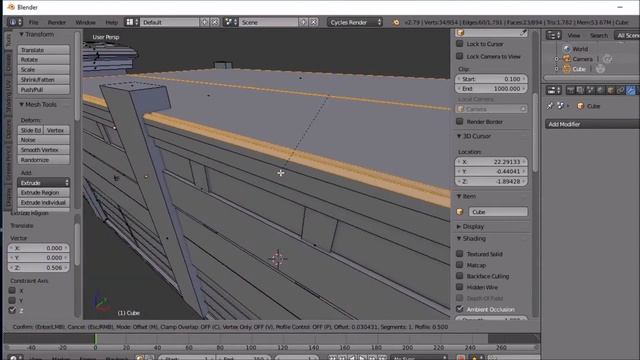Image resolution: width=640 pixels, height=360 pixels.
Task: Click the Blender logo in the info stats
Action: pos(396,22)
